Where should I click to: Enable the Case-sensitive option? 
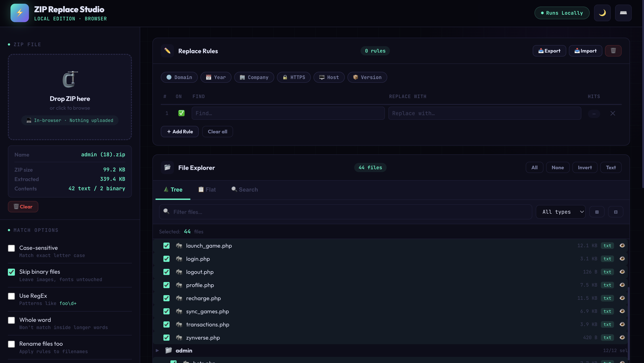point(11,248)
